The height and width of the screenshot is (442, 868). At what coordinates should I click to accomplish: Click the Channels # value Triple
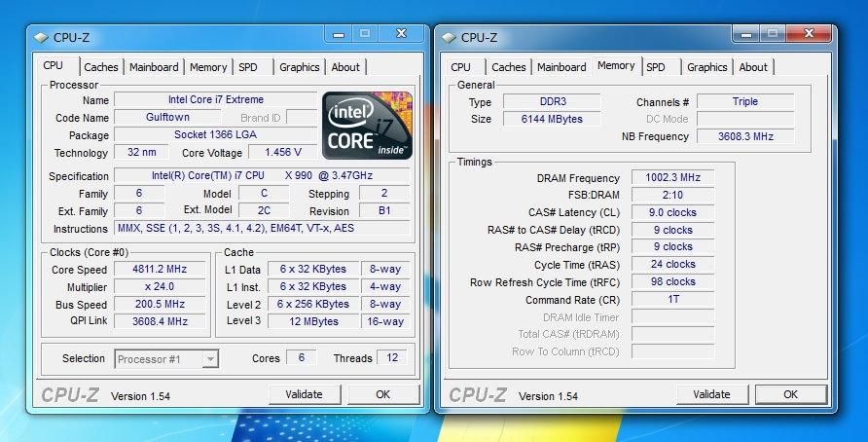pos(745,101)
